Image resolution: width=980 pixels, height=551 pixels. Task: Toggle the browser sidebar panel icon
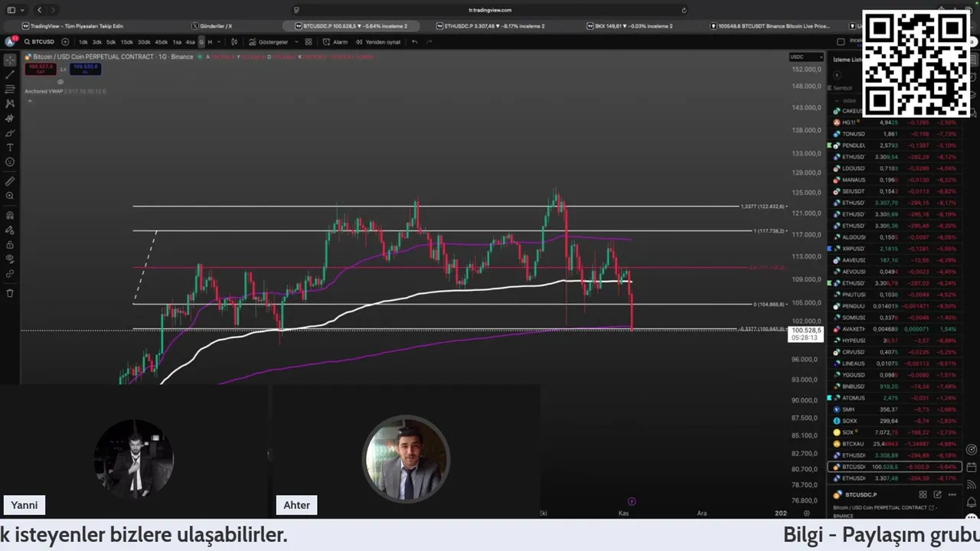[11, 10]
